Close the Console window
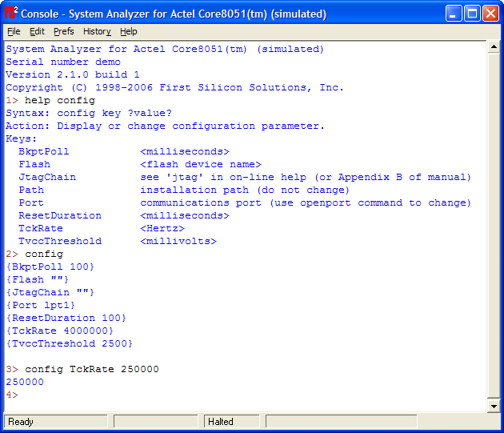 491,14
